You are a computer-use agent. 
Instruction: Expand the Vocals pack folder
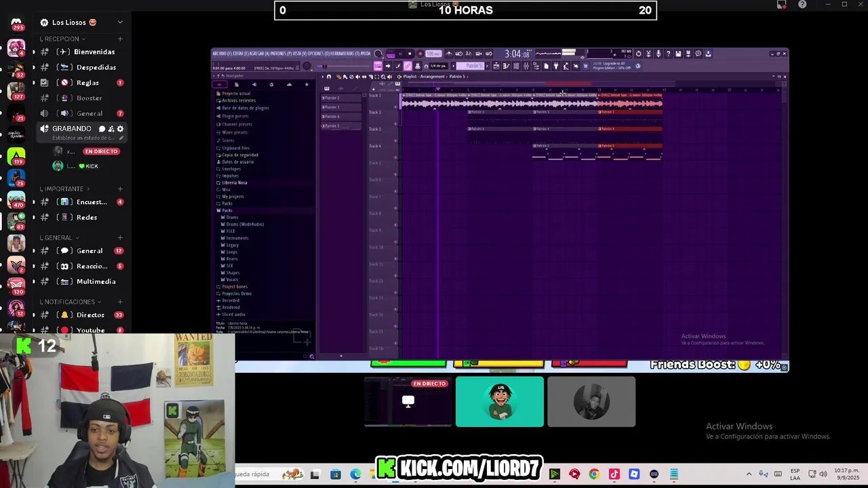pyautogui.click(x=233, y=279)
